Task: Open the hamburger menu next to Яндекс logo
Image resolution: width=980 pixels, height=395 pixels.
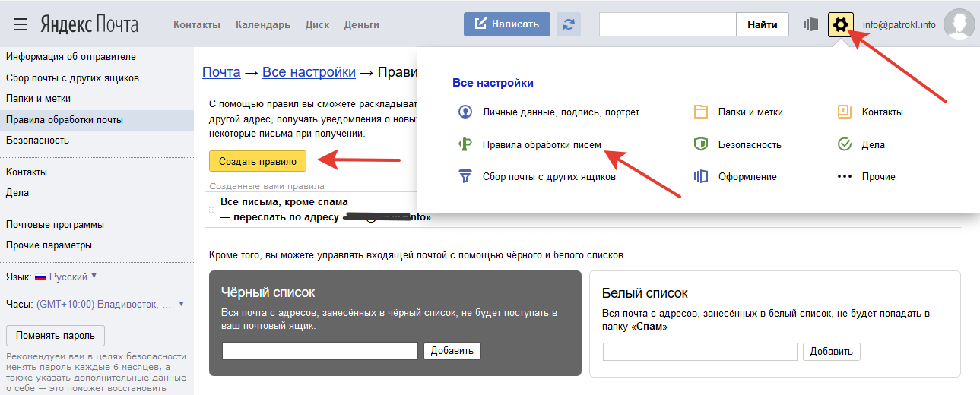Action: [21, 24]
